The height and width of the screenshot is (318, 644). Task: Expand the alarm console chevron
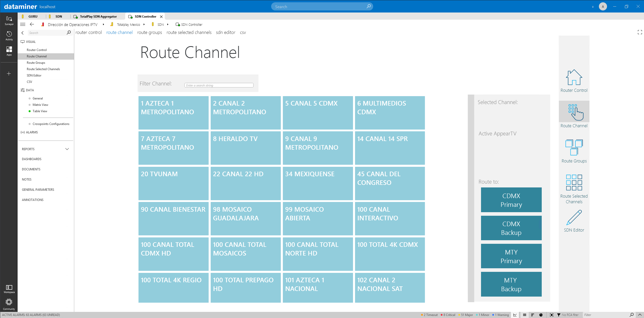pyautogui.click(x=640, y=315)
